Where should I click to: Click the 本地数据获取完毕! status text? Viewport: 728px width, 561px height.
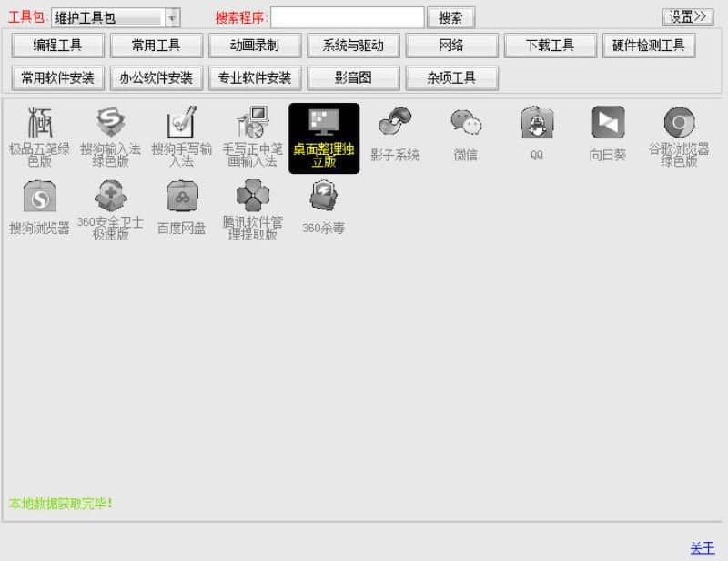[60, 504]
